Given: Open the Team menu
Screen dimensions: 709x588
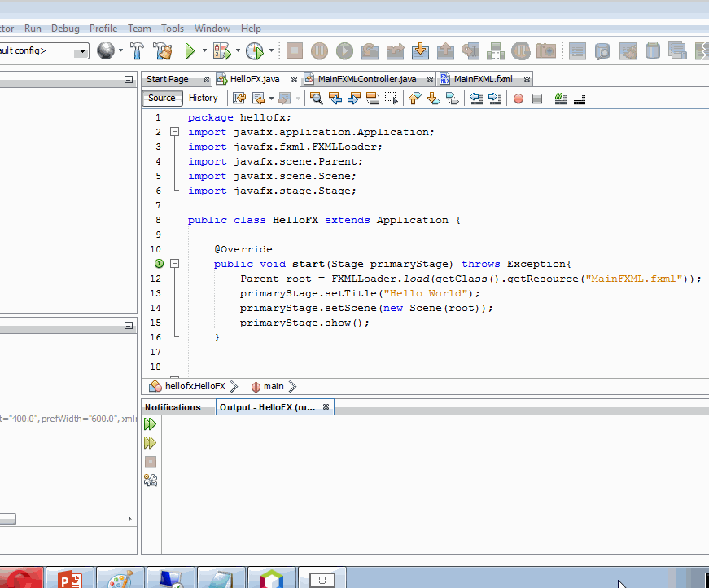Looking at the screenshot, I should pos(139,29).
